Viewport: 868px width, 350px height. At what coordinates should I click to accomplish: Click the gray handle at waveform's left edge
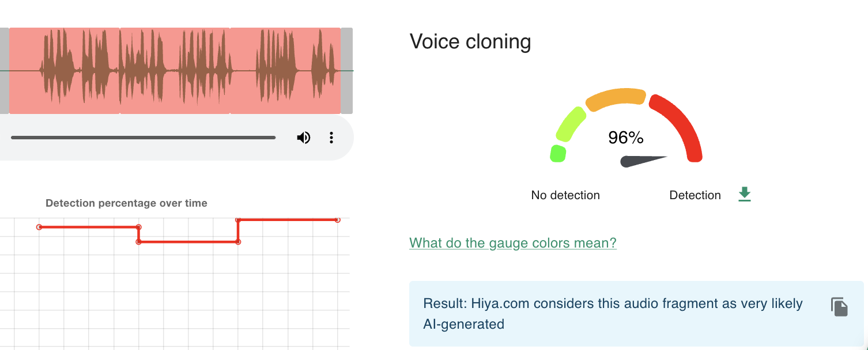pyautogui.click(x=4, y=71)
